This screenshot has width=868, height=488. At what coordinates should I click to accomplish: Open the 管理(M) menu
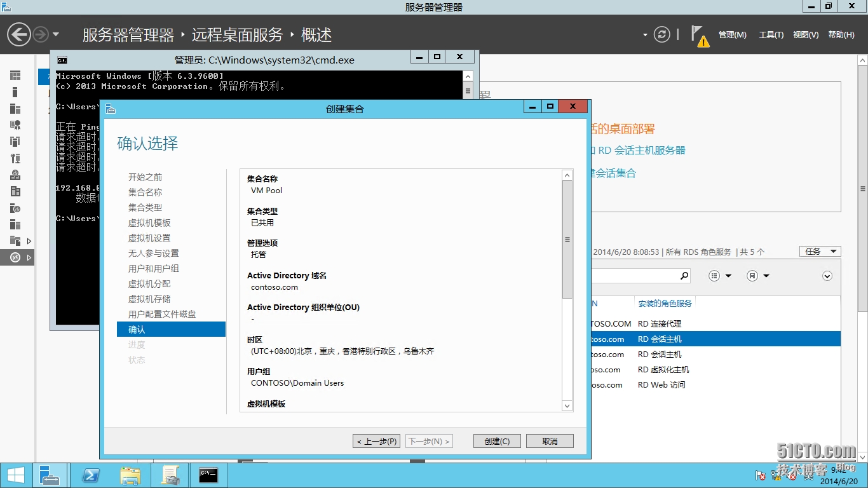[733, 35]
